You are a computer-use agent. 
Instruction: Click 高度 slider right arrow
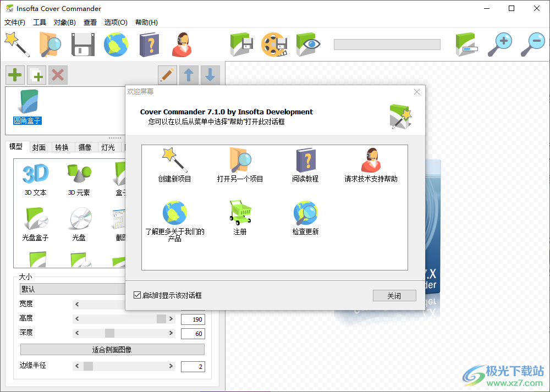171,319
